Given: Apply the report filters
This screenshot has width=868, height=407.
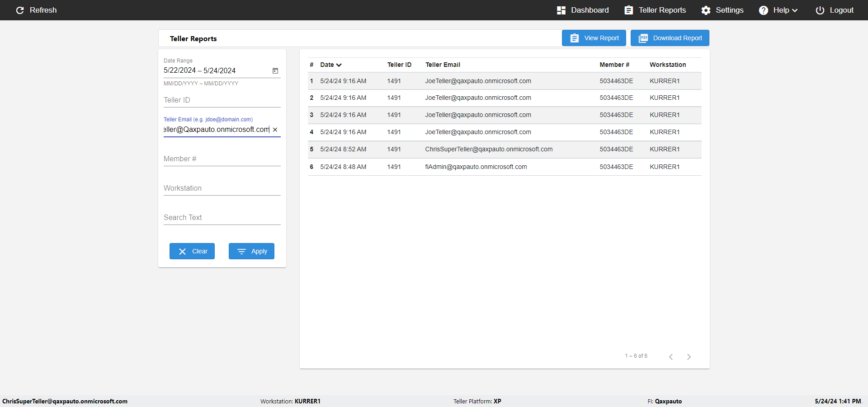Looking at the screenshot, I should [251, 251].
